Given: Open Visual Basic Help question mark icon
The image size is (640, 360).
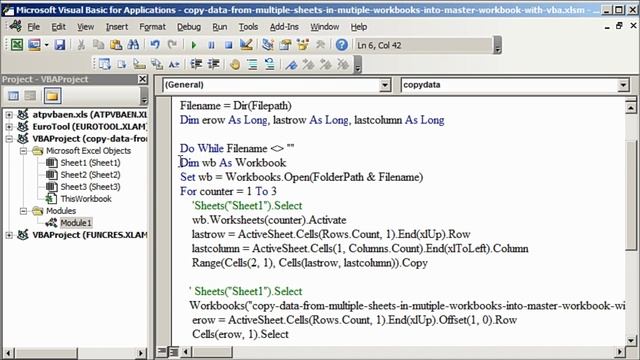Looking at the screenshot, I should pos(342,44).
